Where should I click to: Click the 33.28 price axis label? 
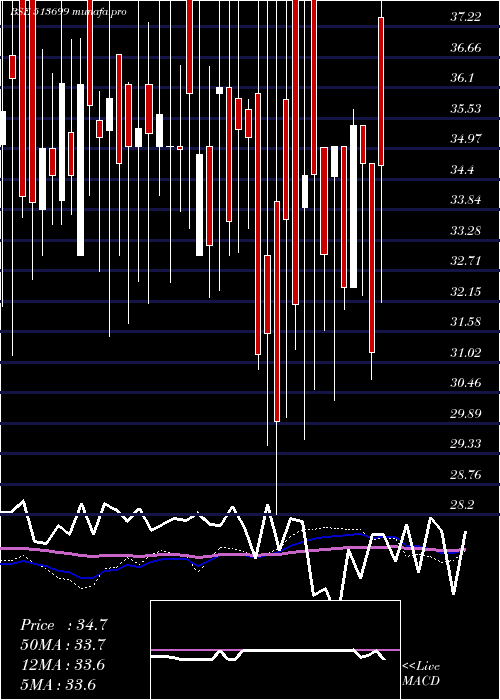pyautogui.click(x=466, y=231)
